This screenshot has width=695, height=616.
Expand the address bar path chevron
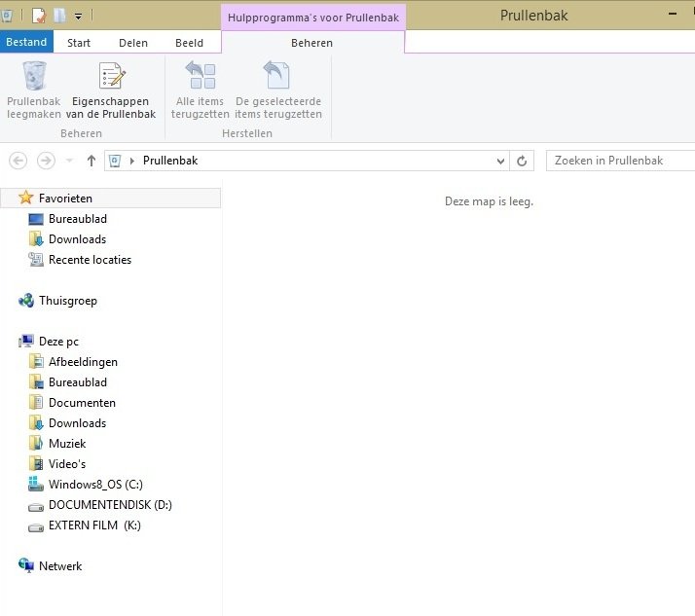(131, 161)
